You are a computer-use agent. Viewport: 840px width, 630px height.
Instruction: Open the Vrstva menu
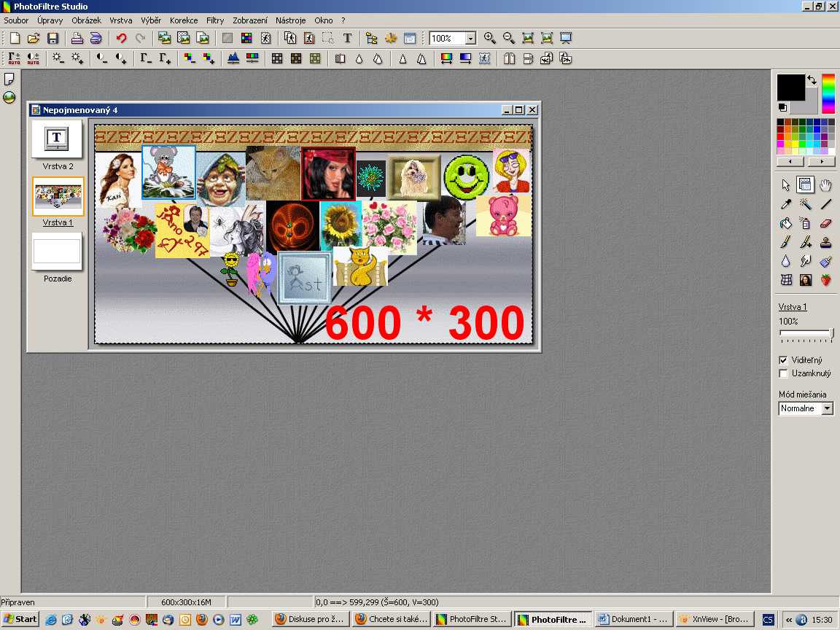click(x=121, y=20)
